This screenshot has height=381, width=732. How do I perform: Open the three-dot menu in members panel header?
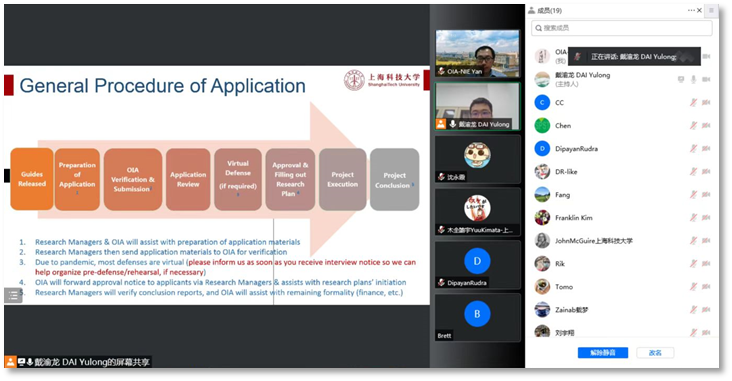(x=691, y=10)
